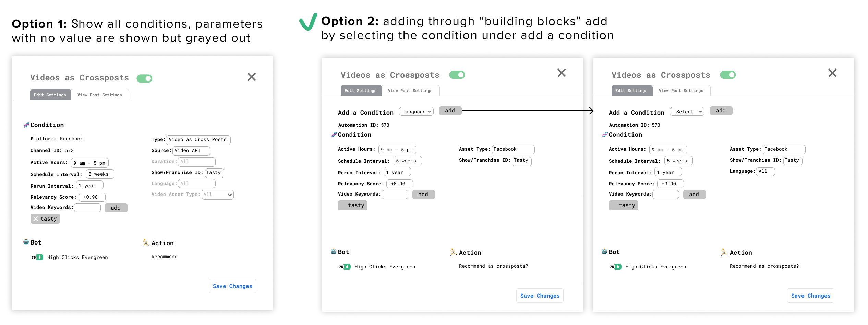Toggle Videos as Crossposts switch in rightmost panel

click(x=728, y=75)
